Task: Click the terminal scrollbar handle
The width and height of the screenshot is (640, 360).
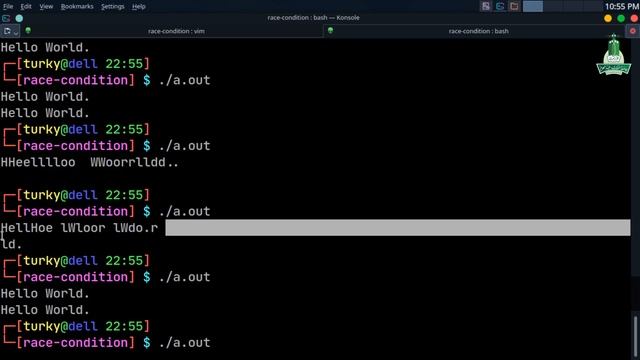Action: point(636,337)
